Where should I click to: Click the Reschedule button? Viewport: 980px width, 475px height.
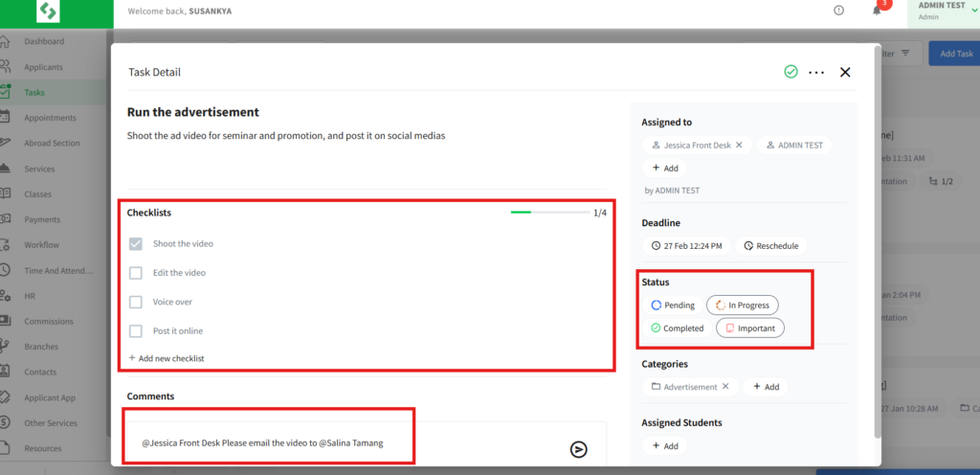(x=770, y=246)
